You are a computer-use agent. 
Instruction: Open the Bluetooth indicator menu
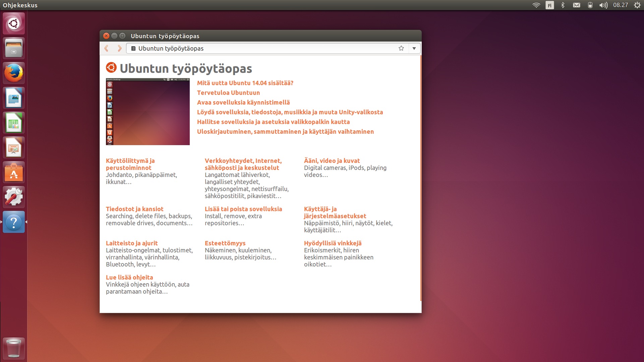(563, 5)
